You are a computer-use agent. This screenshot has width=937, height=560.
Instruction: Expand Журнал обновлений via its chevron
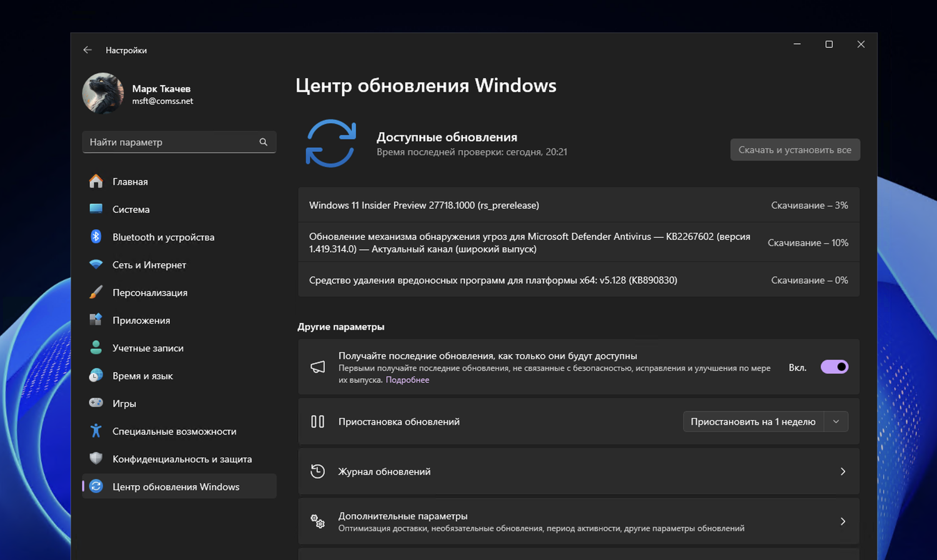pyautogui.click(x=842, y=471)
